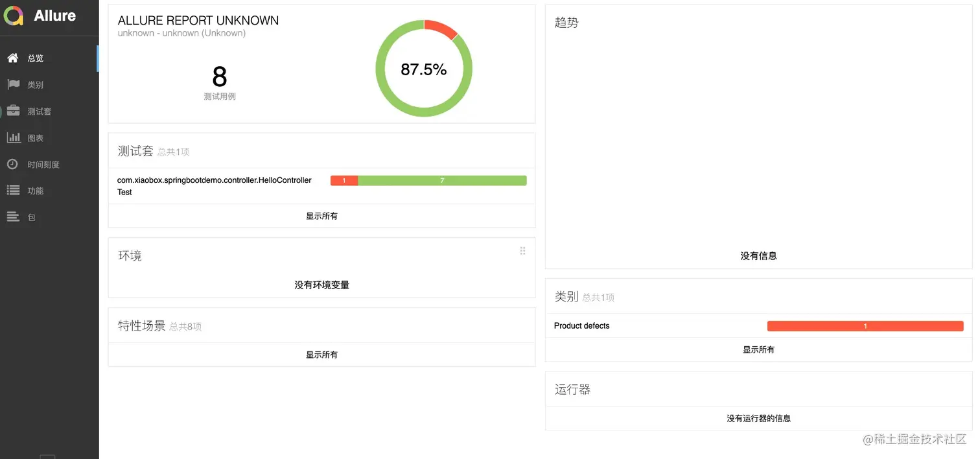980x459 pixels.
Task: Click 显示所有 in the 特性场景 widget
Action: 321,355
